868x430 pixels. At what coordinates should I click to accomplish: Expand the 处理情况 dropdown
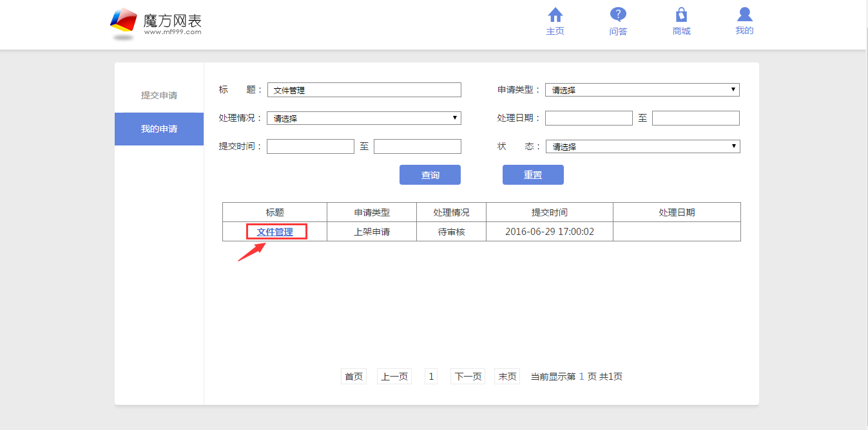pos(364,118)
